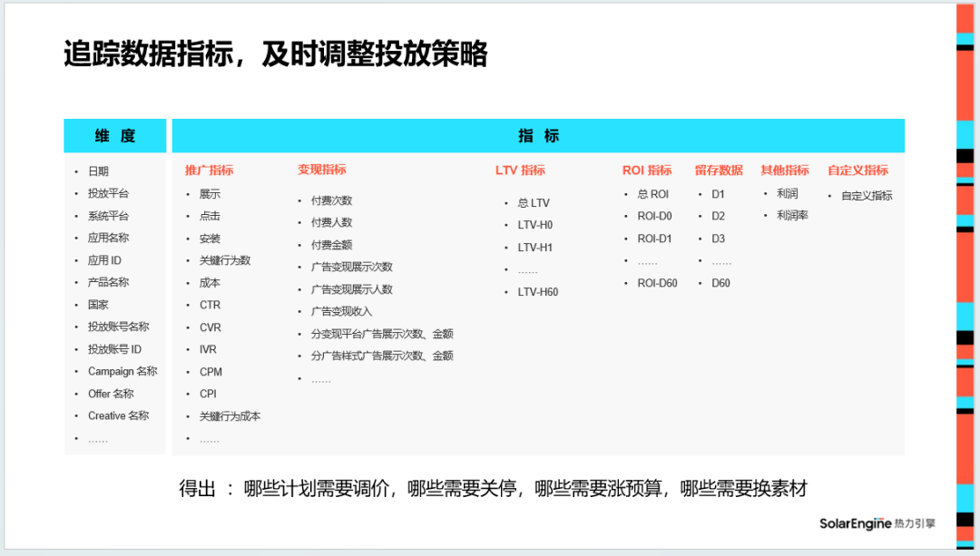
Task: Toggle the 日期 dimension item
Action: pyautogui.click(x=99, y=171)
